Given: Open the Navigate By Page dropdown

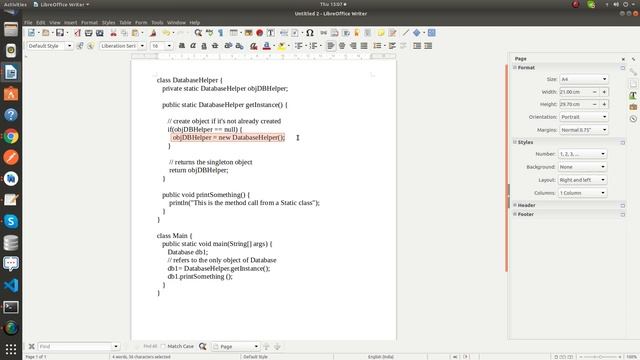Looking at the screenshot, I should tap(236, 346).
